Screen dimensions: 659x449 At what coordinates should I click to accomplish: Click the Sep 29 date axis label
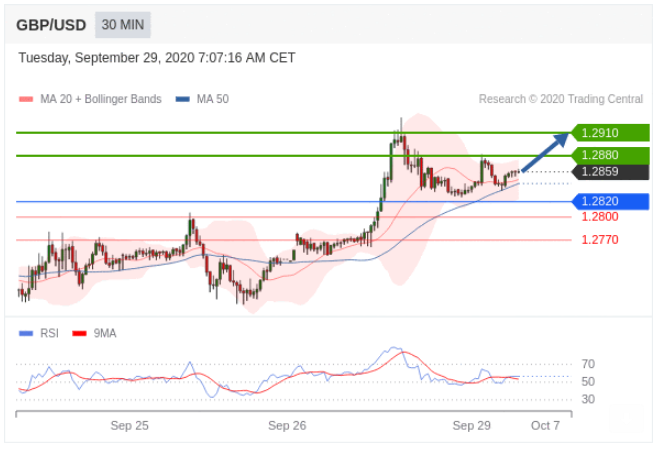click(x=472, y=426)
